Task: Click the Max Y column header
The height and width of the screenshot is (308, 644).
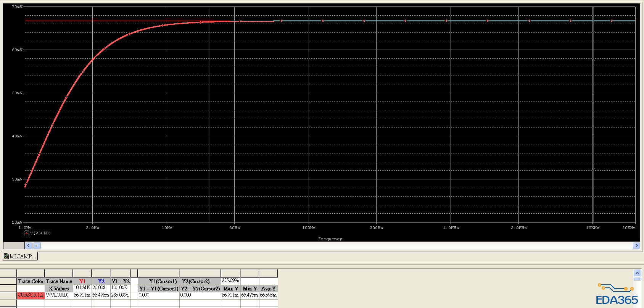Action: tap(231, 289)
